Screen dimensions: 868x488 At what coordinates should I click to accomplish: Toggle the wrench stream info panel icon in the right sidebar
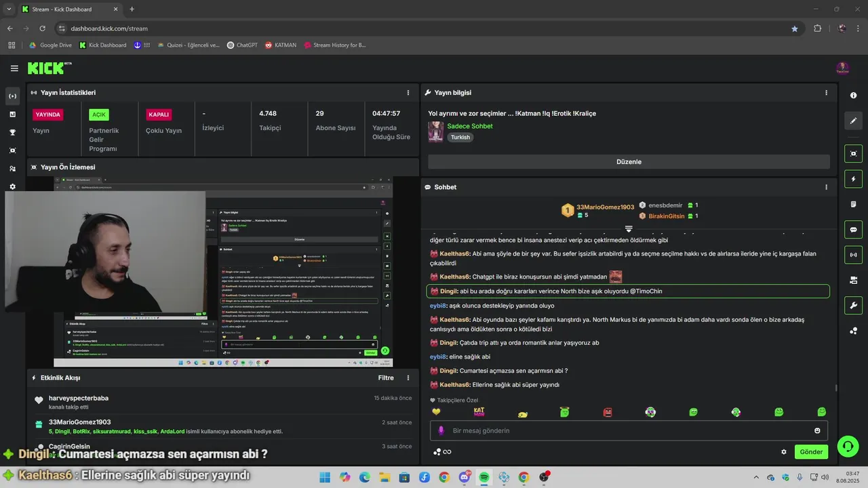click(853, 305)
